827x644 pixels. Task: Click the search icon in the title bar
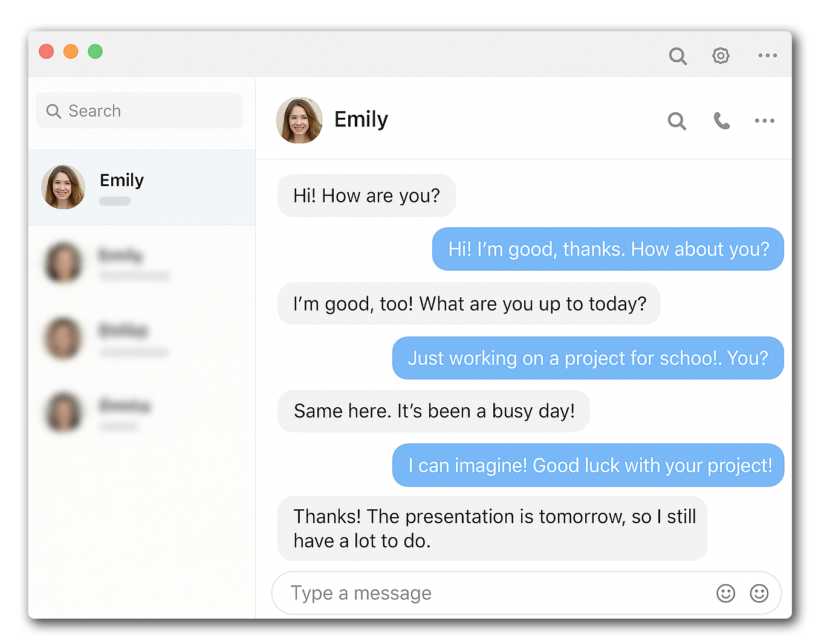coord(678,56)
